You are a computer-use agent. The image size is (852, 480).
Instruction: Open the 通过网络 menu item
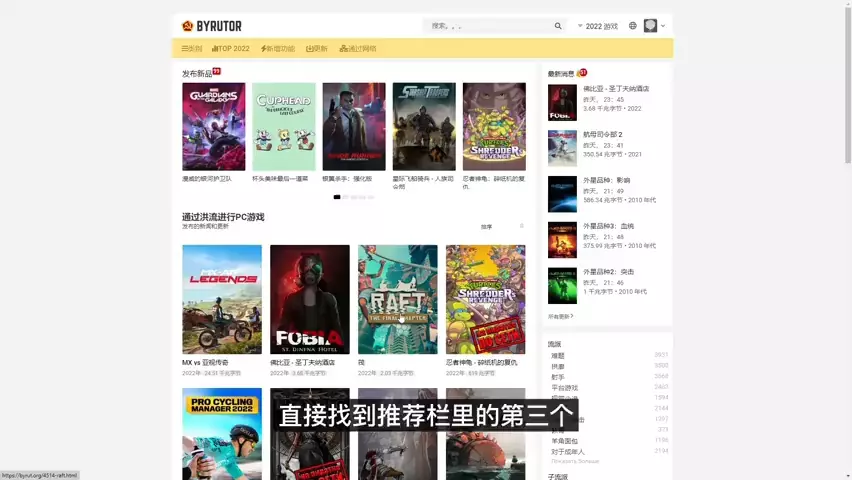[x=358, y=48]
